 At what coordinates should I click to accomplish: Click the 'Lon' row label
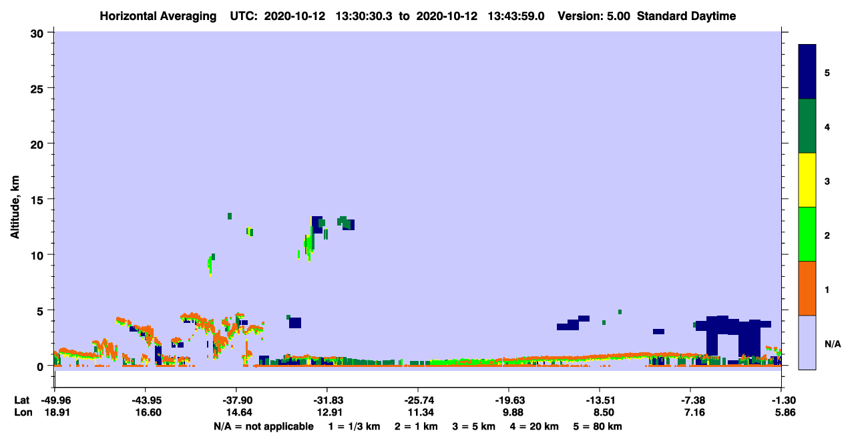pos(22,413)
